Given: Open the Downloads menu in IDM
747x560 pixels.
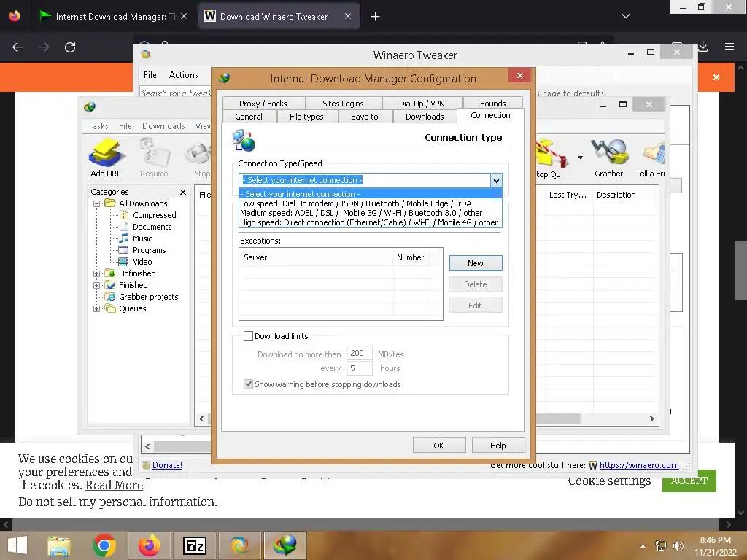Looking at the screenshot, I should (163, 125).
